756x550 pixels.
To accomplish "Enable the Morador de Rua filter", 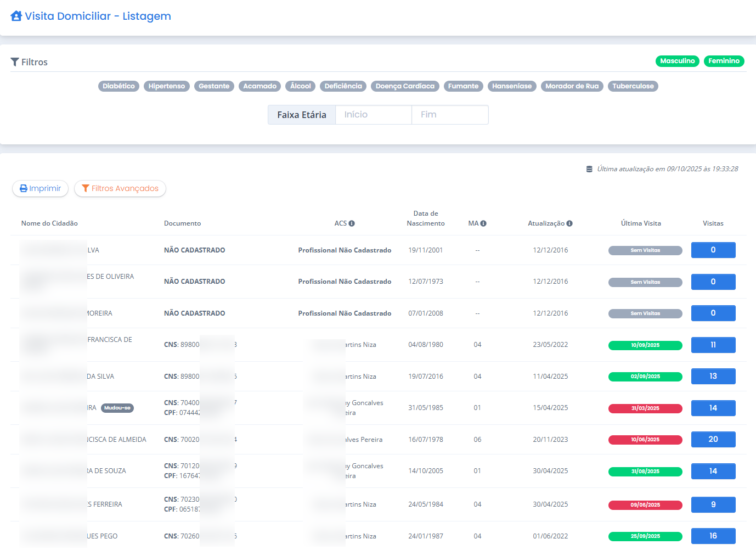I will pos(572,86).
